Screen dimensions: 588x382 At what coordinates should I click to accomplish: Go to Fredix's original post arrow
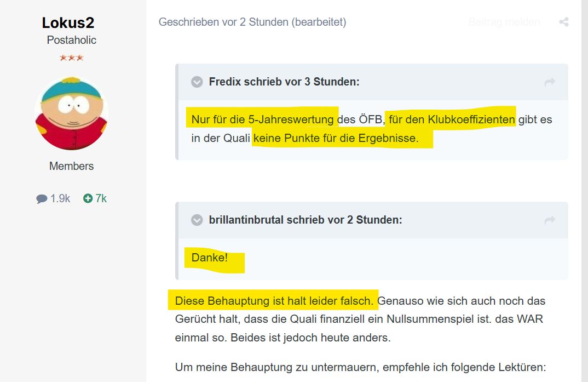coord(550,82)
